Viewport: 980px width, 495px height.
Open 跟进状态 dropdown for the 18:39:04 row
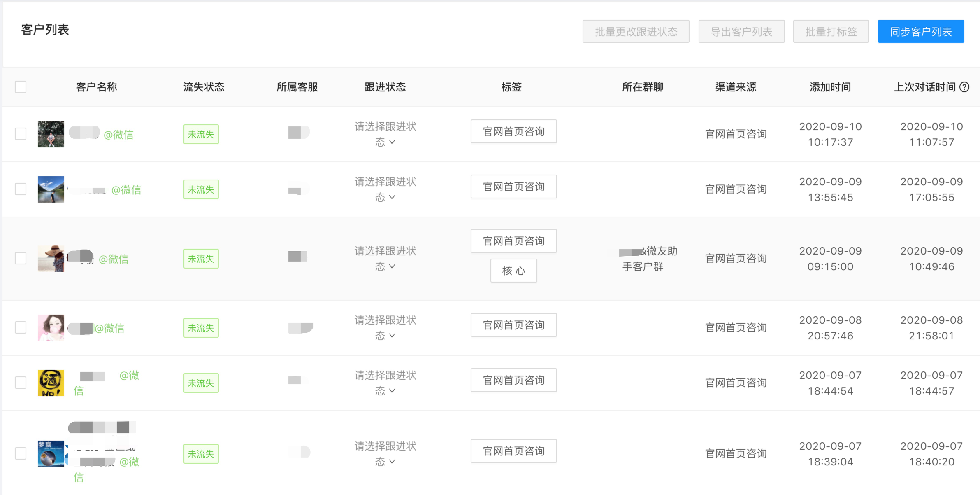tap(385, 453)
